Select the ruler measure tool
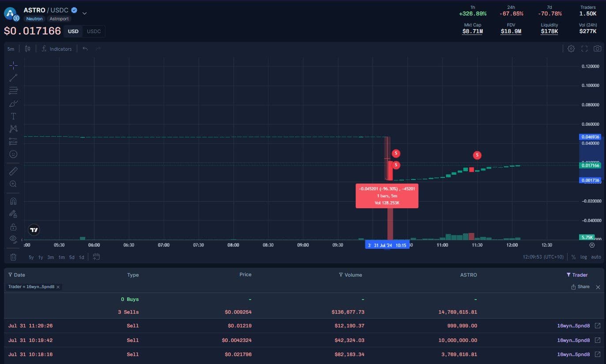This screenshot has width=606, height=364. tap(13, 171)
